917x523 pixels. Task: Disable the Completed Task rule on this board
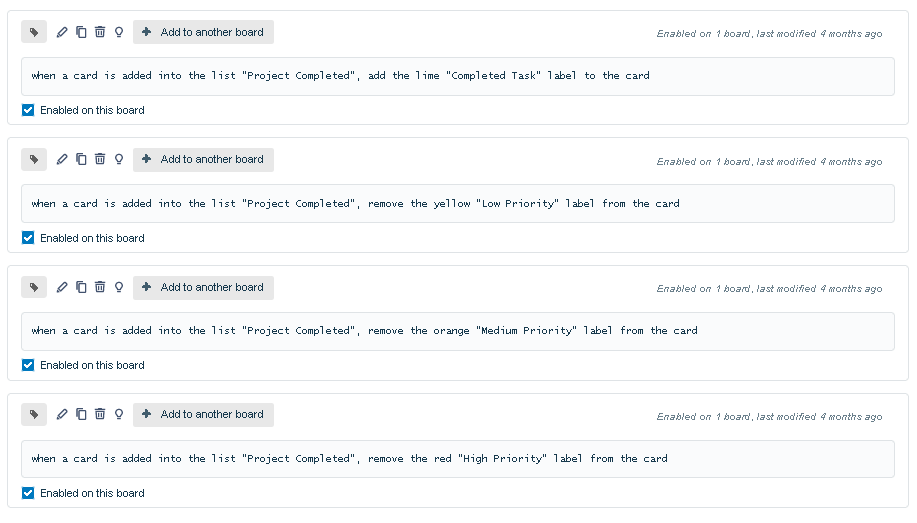point(28,110)
